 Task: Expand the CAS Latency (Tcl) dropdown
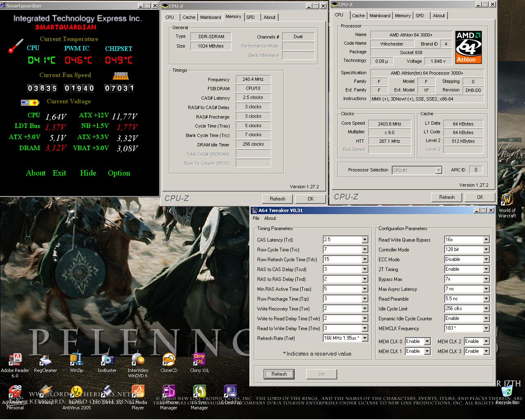point(365,240)
